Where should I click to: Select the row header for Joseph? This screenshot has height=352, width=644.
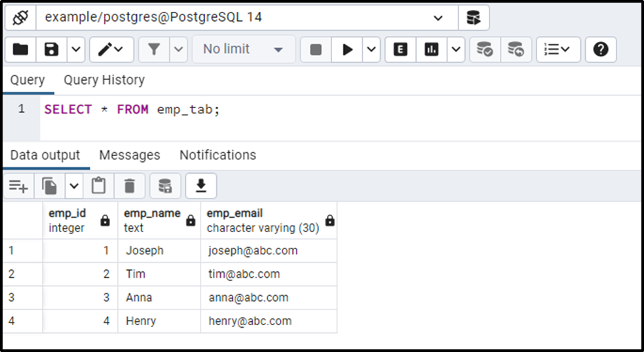click(x=22, y=251)
